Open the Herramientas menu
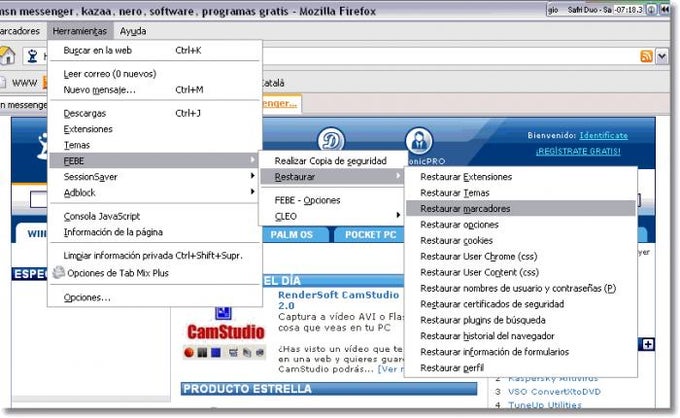This screenshot has width=680, height=418. 80,31
